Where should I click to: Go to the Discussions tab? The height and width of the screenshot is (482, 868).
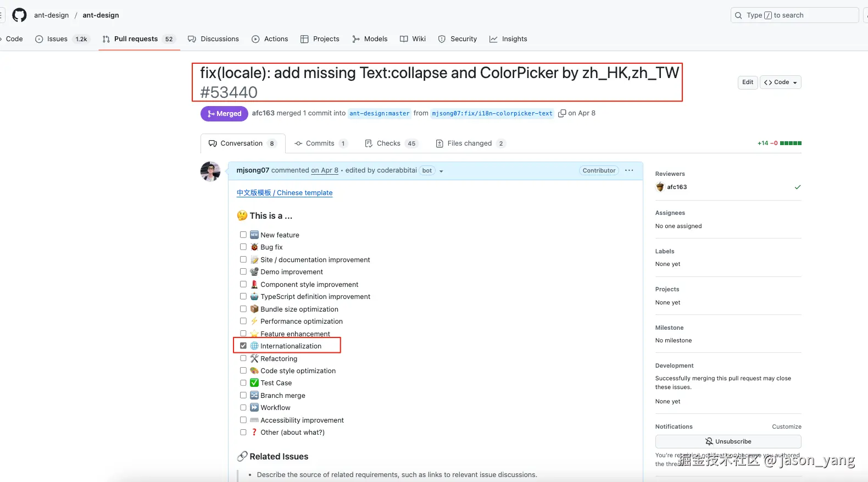213,39
